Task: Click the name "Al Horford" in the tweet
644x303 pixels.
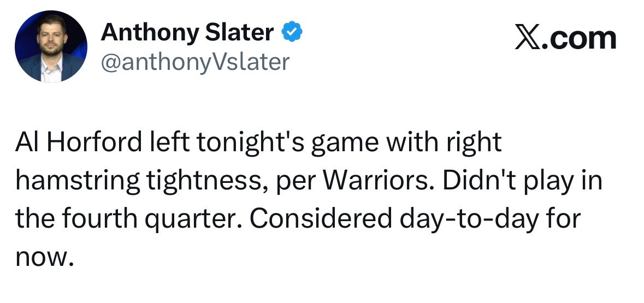Action: pos(79,142)
